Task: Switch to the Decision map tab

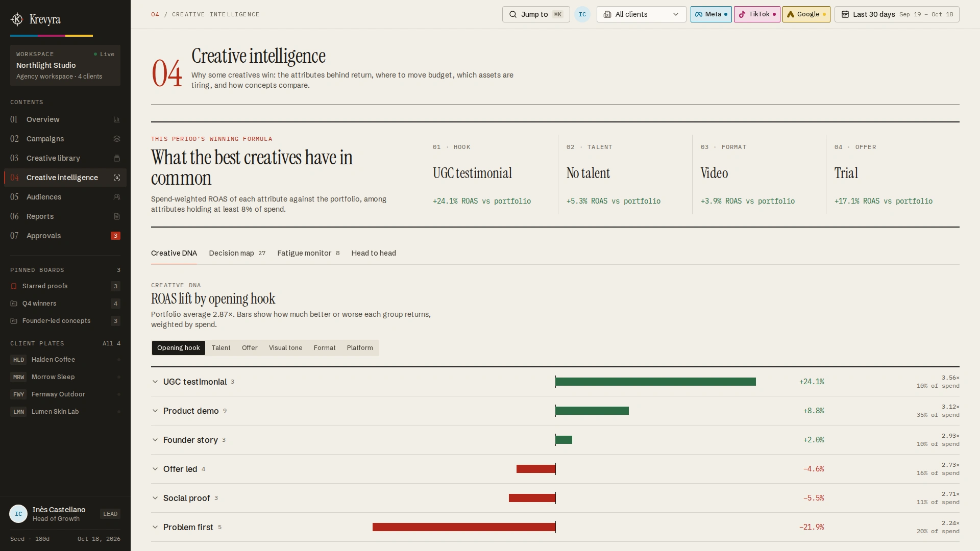Action: pyautogui.click(x=237, y=253)
